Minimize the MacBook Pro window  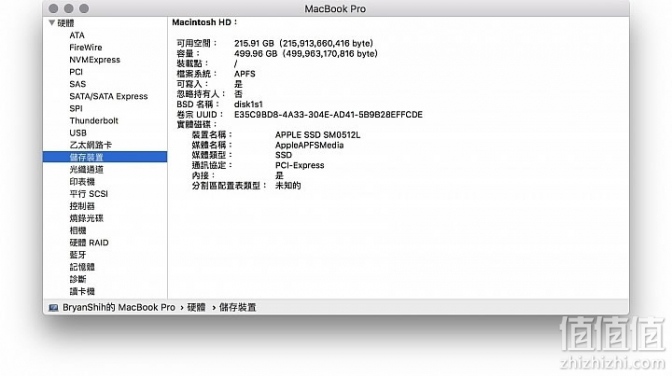(x=69, y=9)
